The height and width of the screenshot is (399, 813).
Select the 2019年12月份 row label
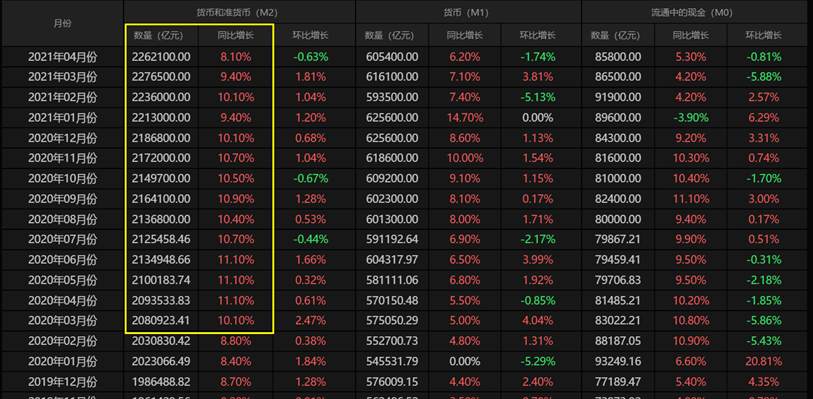click(x=62, y=382)
